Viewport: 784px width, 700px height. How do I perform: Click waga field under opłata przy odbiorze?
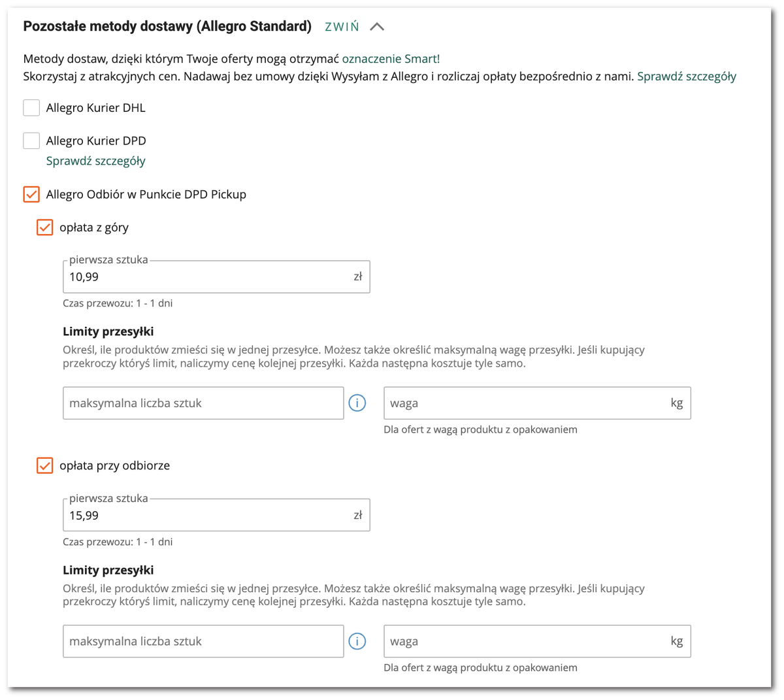pos(526,642)
